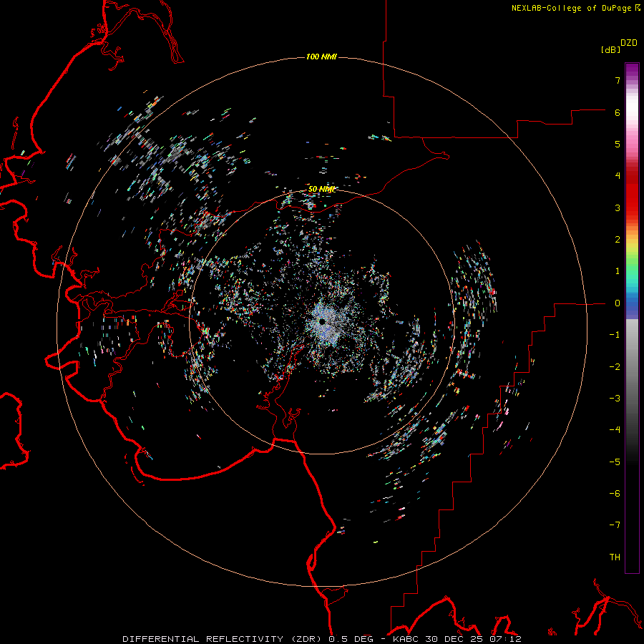Click the -6 value on color scale

[615, 494]
